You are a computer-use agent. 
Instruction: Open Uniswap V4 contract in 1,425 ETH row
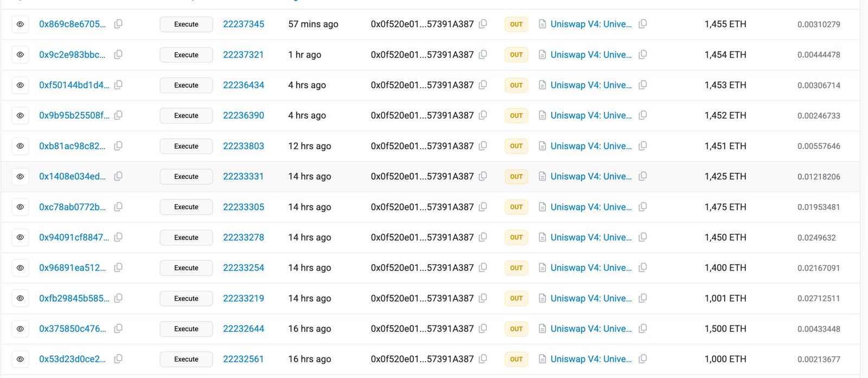pyautogui.click(x=591, y=176)
